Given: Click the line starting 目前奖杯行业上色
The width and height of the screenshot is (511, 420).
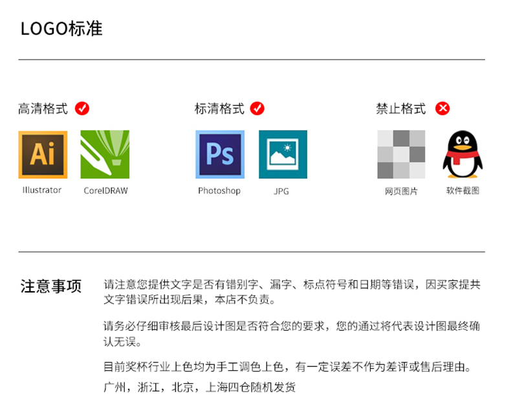Looking at the screenshot, I should [287, 367].
